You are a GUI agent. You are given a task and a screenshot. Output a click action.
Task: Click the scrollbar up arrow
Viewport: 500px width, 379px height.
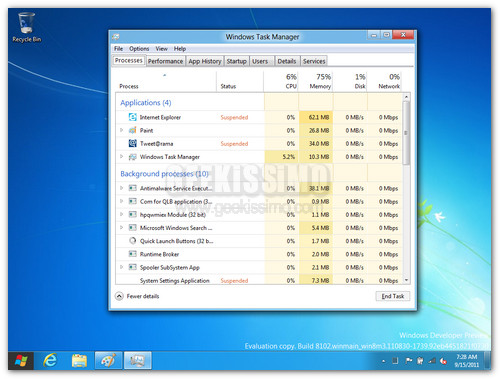406,97
